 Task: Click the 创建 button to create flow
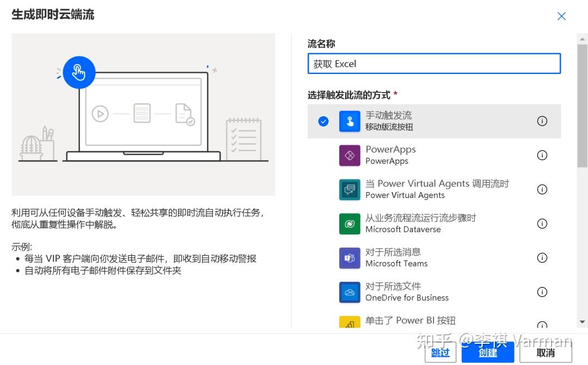(487, 352)
